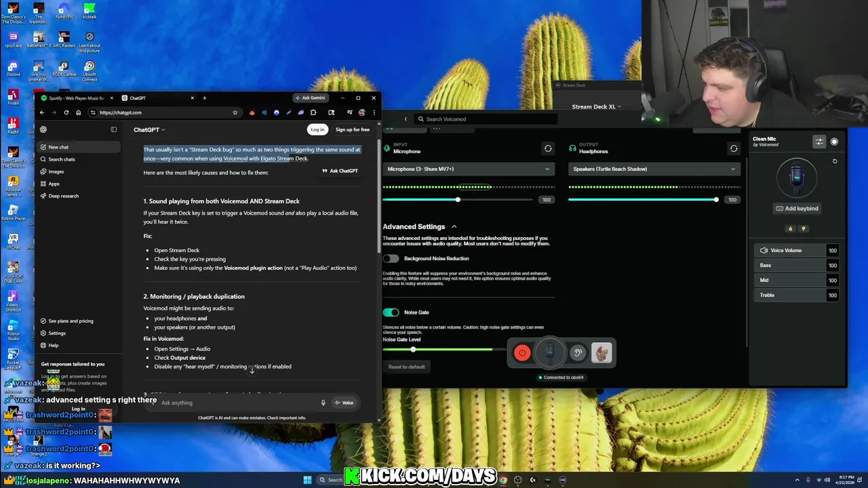Select the large microphone voice button in the dock

click(550, 352)
